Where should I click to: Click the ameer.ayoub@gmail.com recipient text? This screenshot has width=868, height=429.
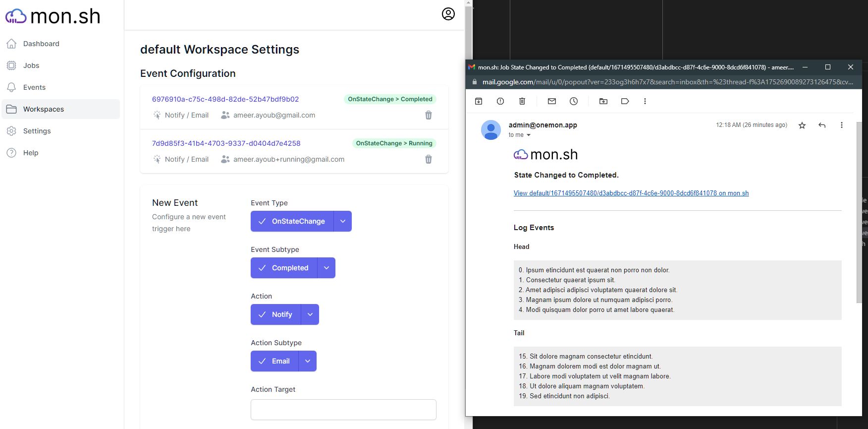coord(274,115)
